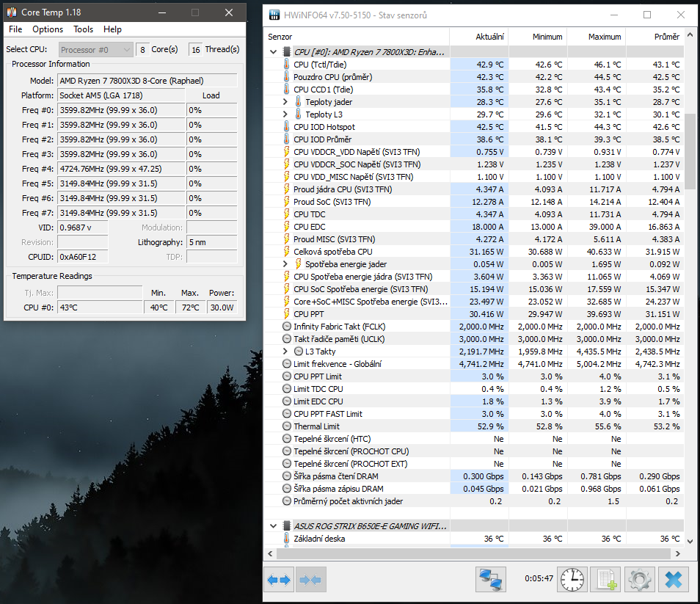Click lightning icon beside Proud SoC (SVI3 TFN)
Image resolution: width=700 pixels, height=604 pixels.
[x=287, y=202]
